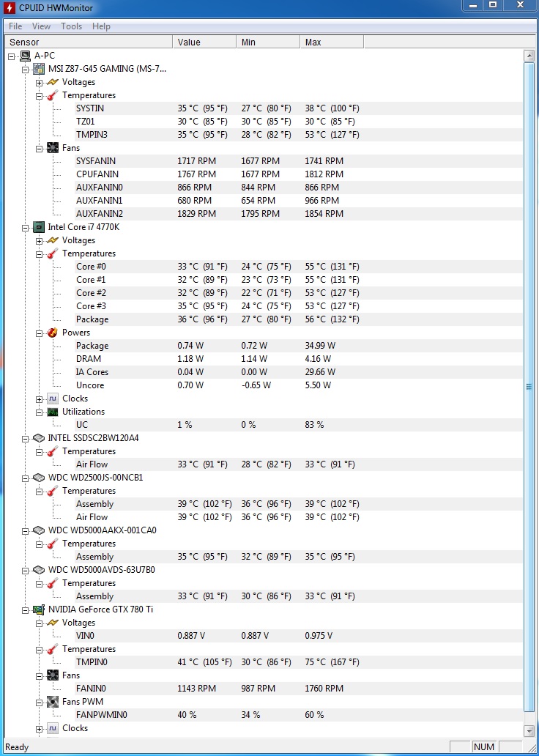Click the WDC WD5000AVDS drive icon
The width and height of the screenshot is (539, 756).
point(39,570)
